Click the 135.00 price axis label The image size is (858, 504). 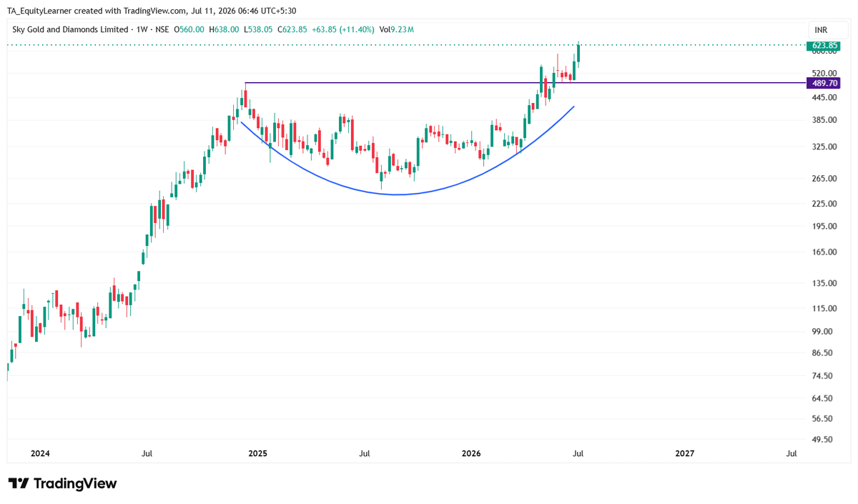tap(824, 283)
